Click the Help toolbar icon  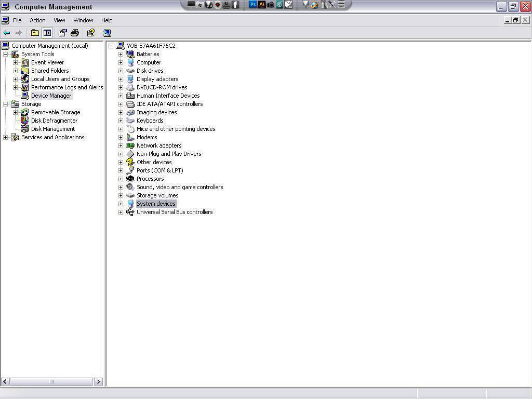click(90, 33)
